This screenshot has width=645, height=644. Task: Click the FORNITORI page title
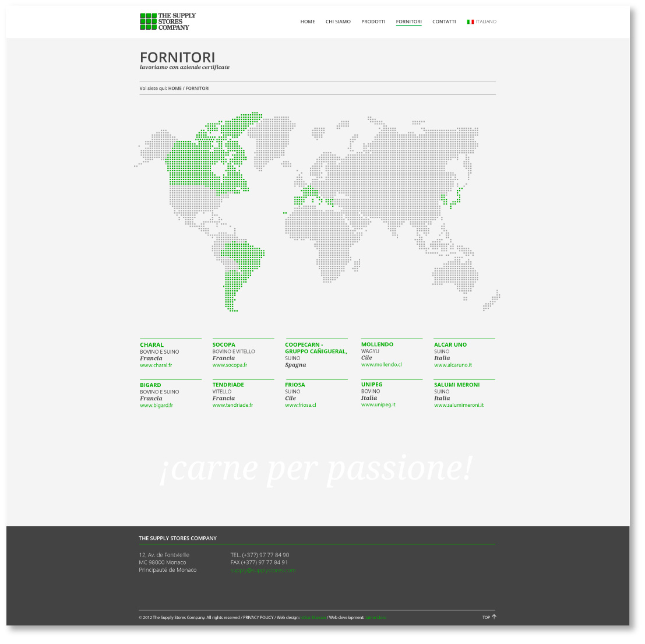click(x=177, y=58)
